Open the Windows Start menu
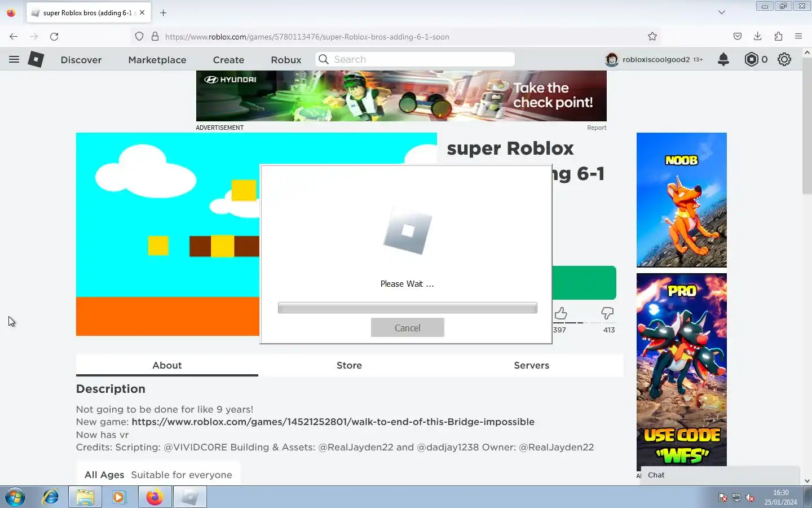Image resolution: width=812 pixels, height=508 pixels. coord(15,497)
